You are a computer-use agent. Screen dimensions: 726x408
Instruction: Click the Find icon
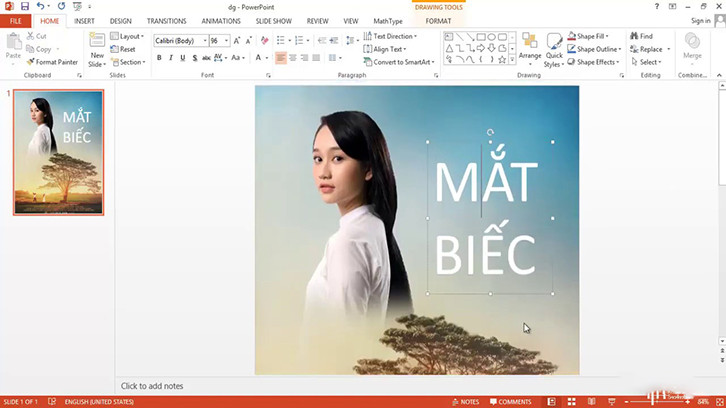[x=641, y=36]
